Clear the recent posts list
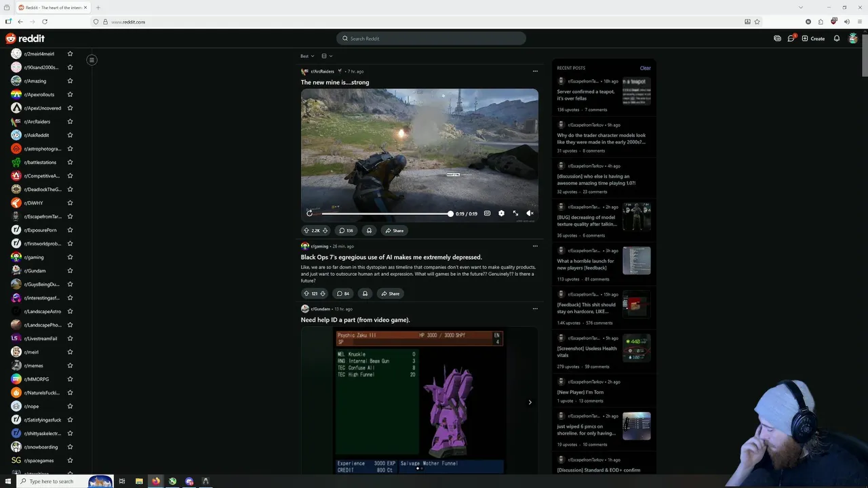This screenshot has width=868, height=488. (x=645, y=68)
